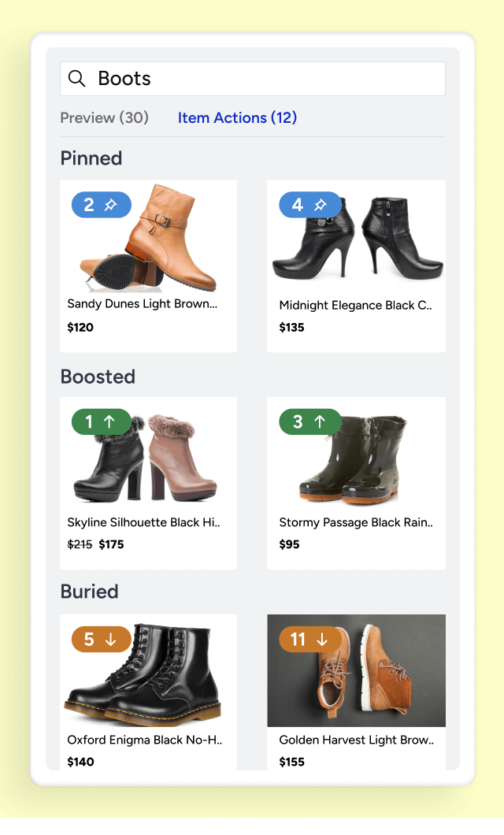The image size is (504, 835).
Task: Open Midnight Elegance Black product title
Action: pos(355,305)
